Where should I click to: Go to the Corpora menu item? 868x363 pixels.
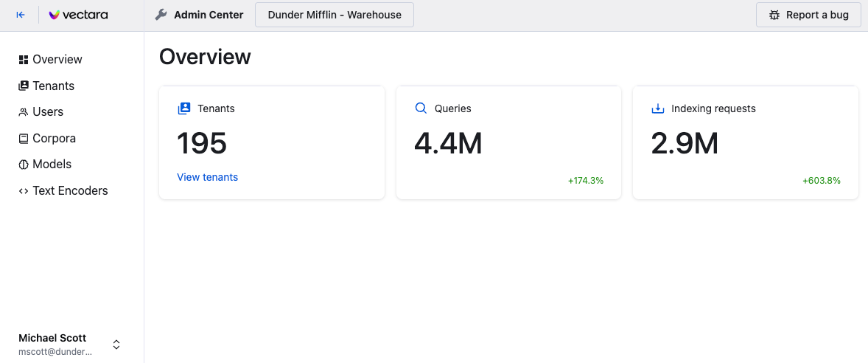point(54,138)
